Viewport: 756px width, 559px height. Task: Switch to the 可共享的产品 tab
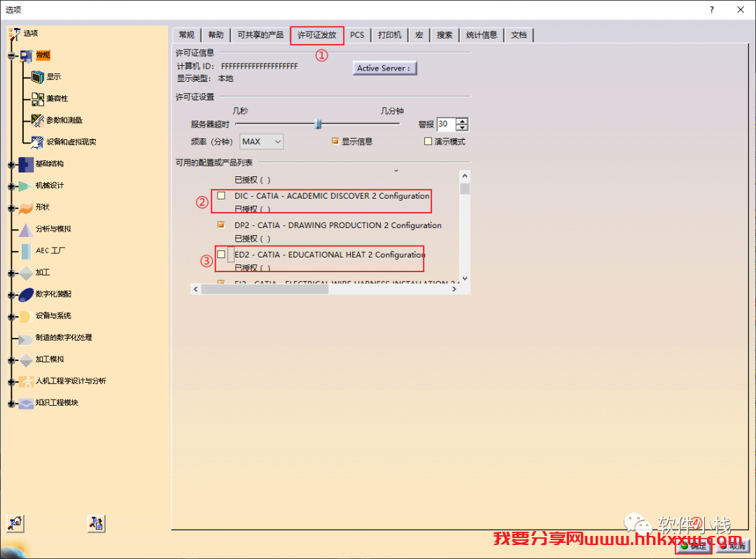tap(260, 35)
